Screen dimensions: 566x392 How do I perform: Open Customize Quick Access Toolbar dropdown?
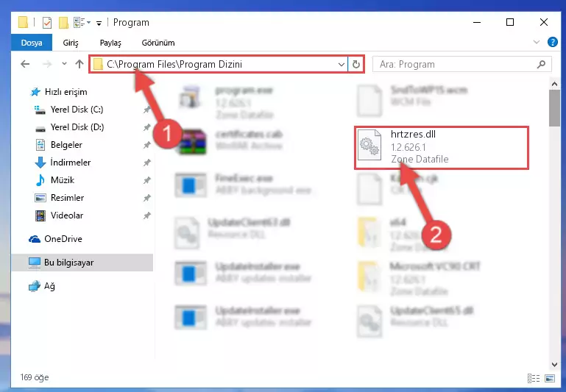(99, 24)
